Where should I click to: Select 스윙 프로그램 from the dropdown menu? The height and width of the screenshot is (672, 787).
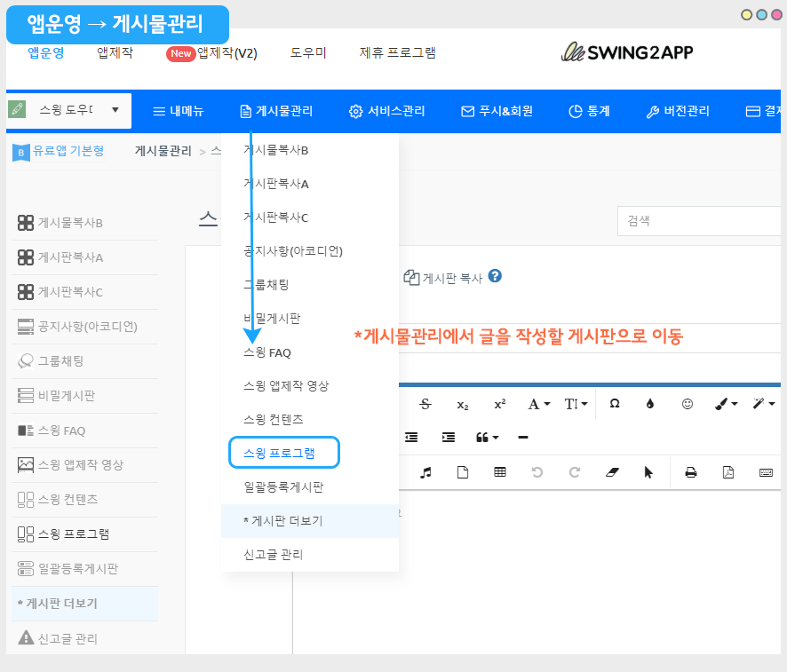pyautogui.click(x=283, y=453)
